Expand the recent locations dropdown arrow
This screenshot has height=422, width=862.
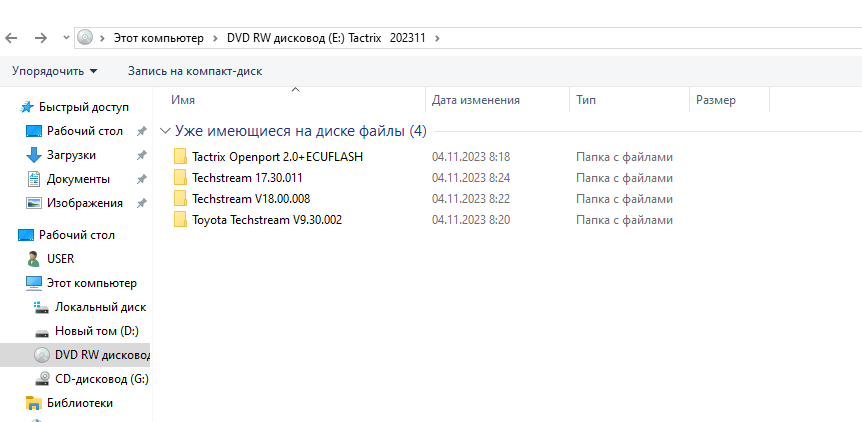point(66,38)
